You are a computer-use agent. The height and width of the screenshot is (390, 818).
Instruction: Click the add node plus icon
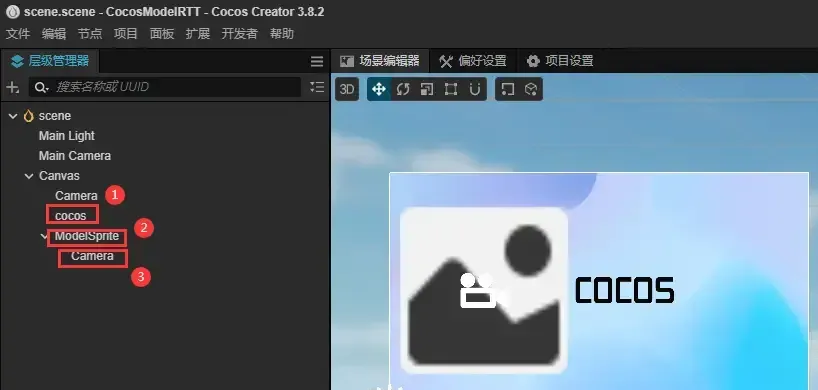13,87
